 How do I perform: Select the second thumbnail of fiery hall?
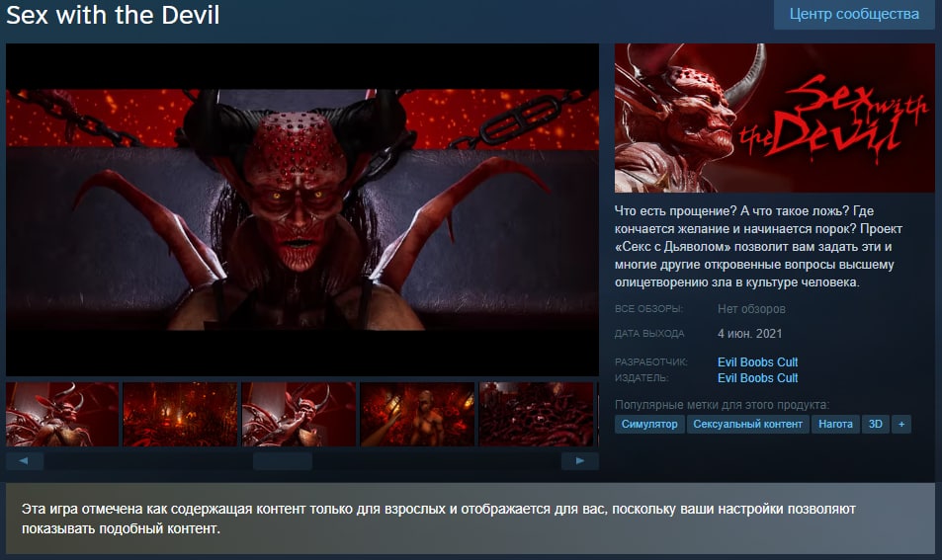(180, 414)
